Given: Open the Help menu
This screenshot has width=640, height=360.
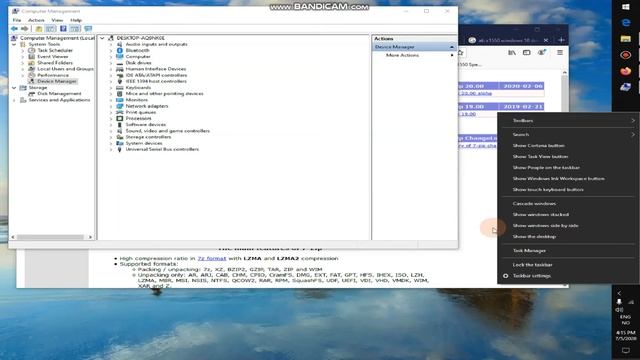Looking at the screenshot, I should pos(76,20).
